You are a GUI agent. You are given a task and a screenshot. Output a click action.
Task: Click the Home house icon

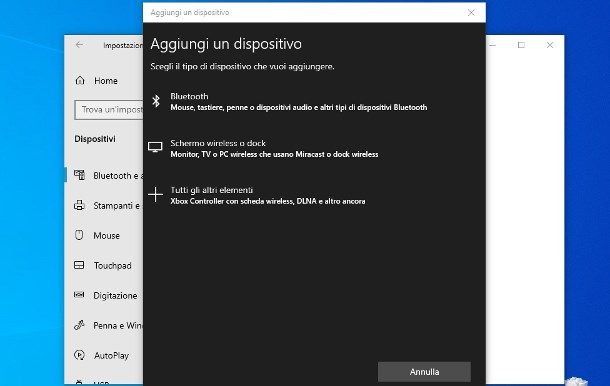(x=80, y=81)
